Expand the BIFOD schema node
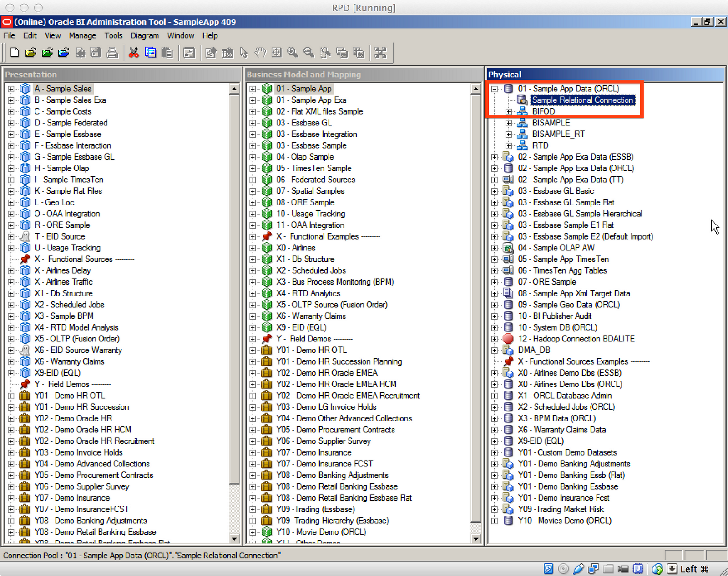The height and width of the screenshot is (576, 728). (x=509, y=111)
